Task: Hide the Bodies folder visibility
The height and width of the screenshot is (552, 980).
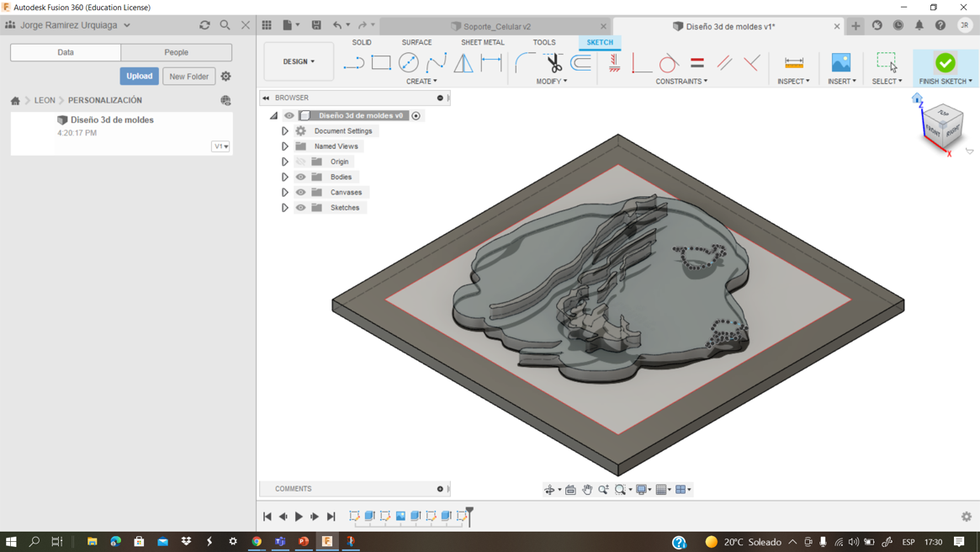Action: point(300,177)
